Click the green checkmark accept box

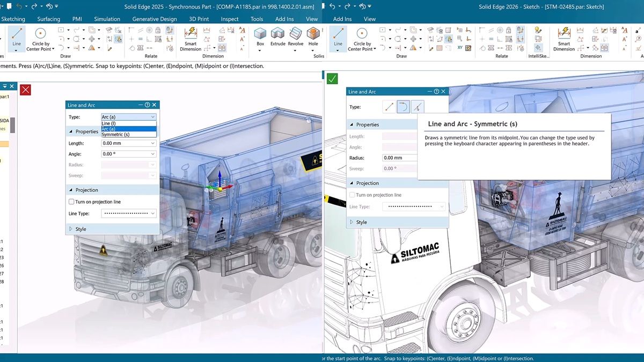332,79
